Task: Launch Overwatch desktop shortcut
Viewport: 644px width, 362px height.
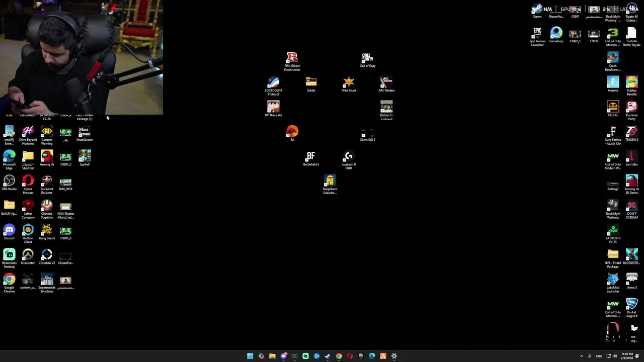Action: 28,257
